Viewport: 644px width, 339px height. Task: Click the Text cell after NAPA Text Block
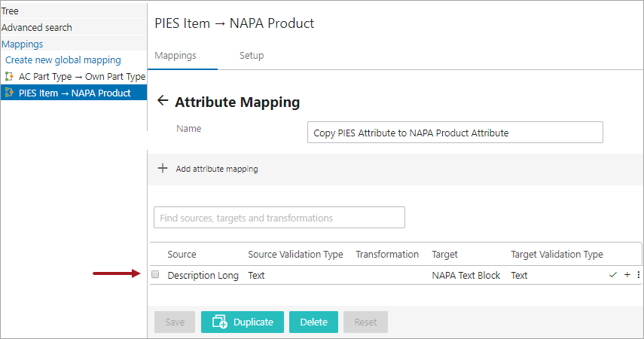519,275
